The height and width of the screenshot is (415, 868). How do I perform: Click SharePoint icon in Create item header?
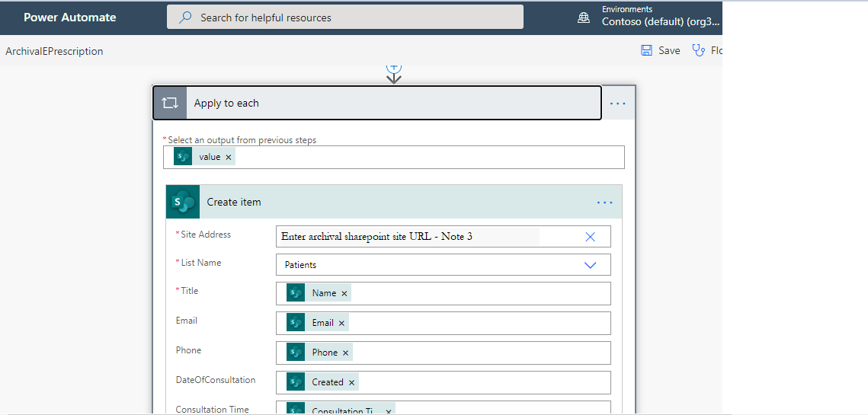tap(183, 202)
